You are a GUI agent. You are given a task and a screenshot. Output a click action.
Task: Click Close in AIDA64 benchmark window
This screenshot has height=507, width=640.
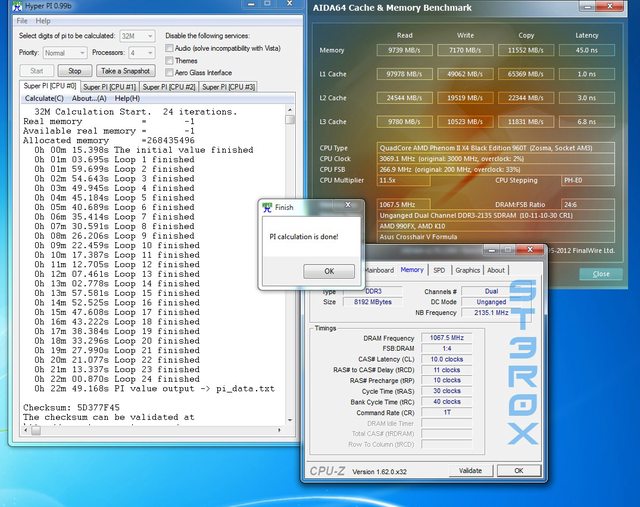(x=601, y=274)
